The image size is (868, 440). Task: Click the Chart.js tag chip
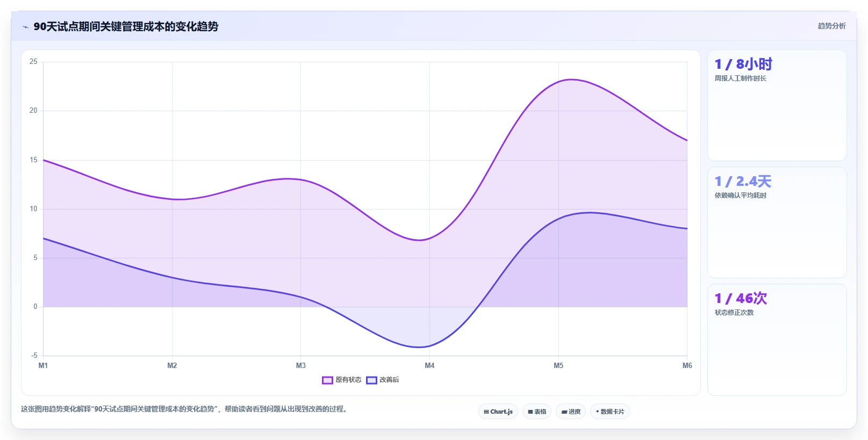click(498, 412)
